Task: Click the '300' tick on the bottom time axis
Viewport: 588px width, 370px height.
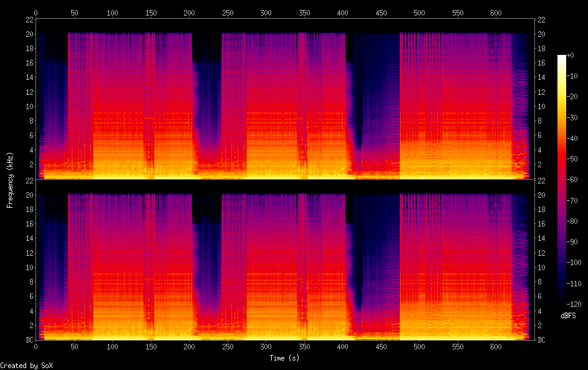Action: [x=266, y=347]
